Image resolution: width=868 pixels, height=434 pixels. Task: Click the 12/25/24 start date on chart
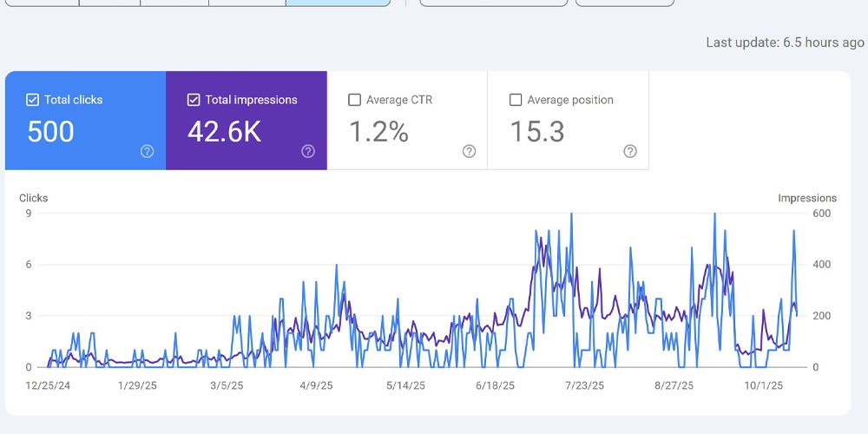pos(48,386)
